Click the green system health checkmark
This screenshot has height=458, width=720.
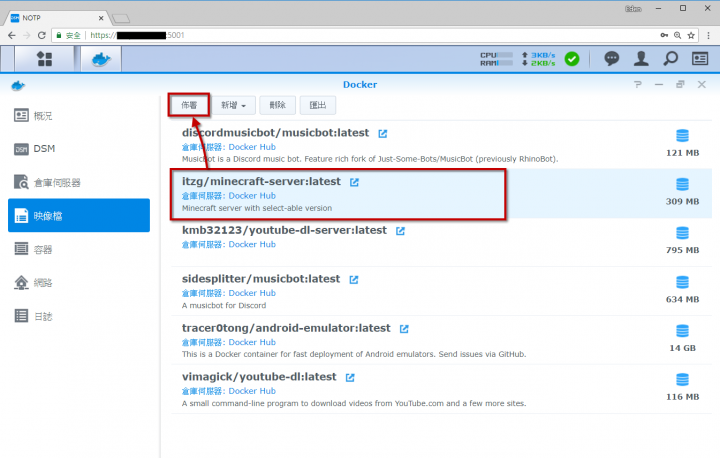(572, 59)
